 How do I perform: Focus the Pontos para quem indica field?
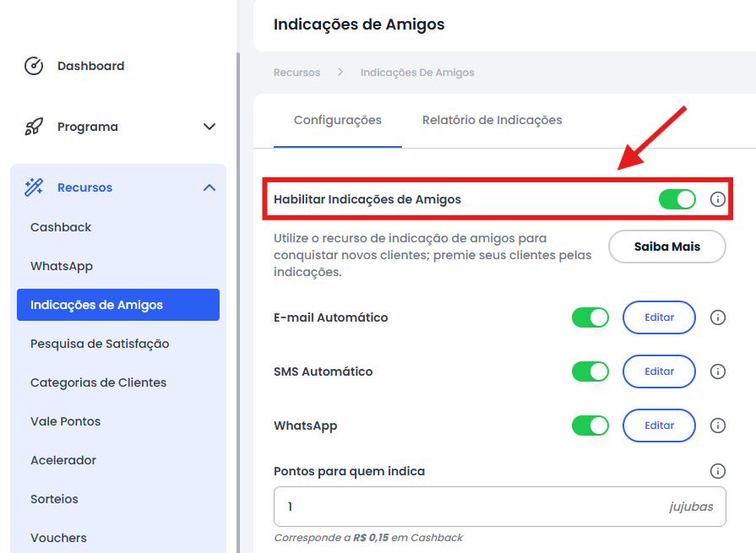(x=499, y=507)
